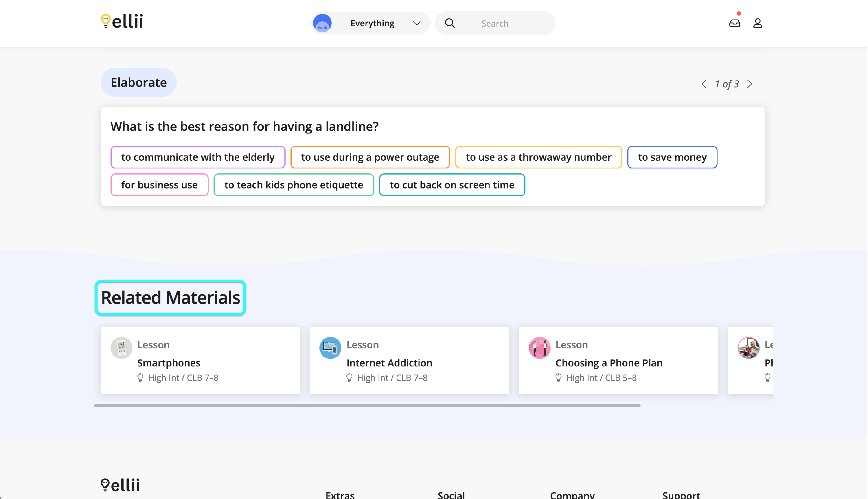
Task: Select 'to communicate with the elderly' option
Action: (x=198, y=157)
